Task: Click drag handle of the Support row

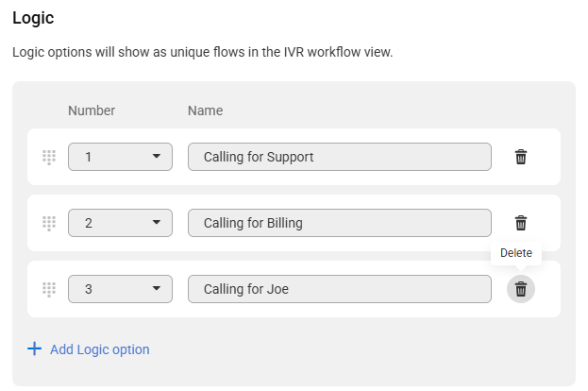Action: pos(49,157)
